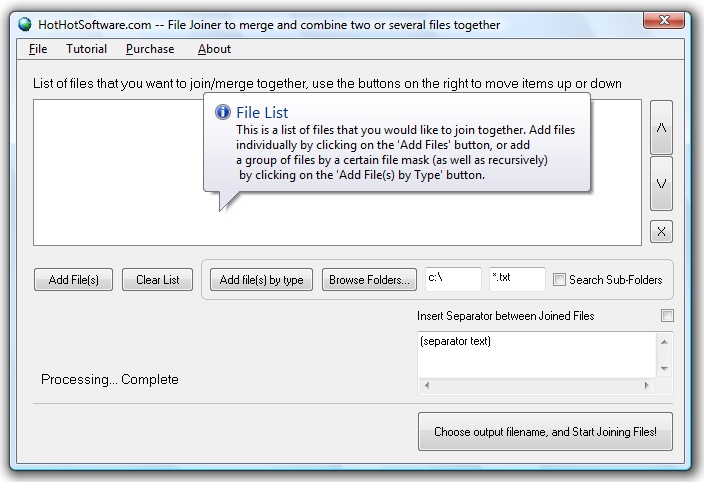Tick Insert Separator between Joined Files checkbox
This screenshot has height=482, width=704.
(667, 315)
